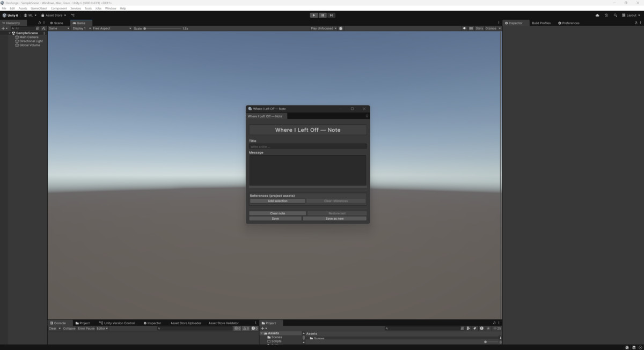Open global search with the magnifier icon
The height and width of the screenshot is (350, 644).
click(x=616, y=15)
